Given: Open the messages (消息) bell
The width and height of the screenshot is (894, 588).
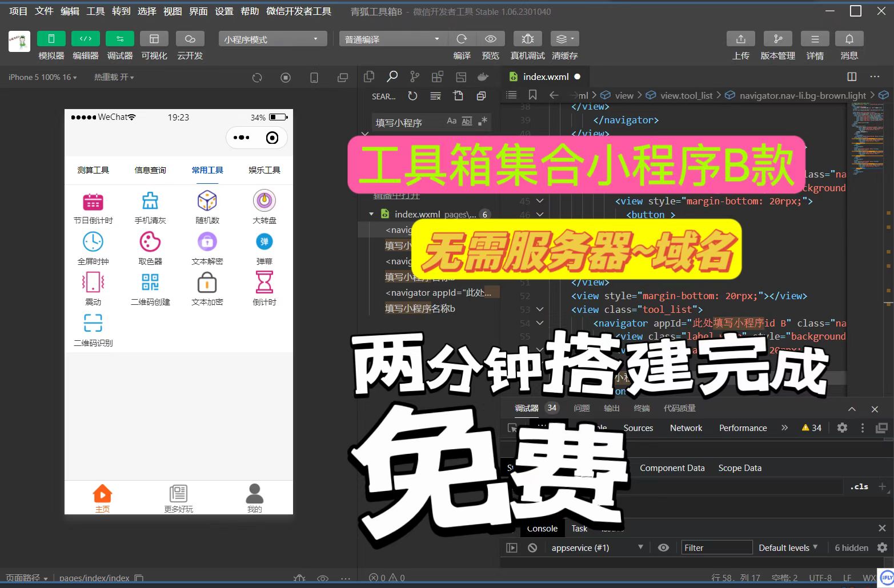Looking at the screenshot, I should click(849, 39).
